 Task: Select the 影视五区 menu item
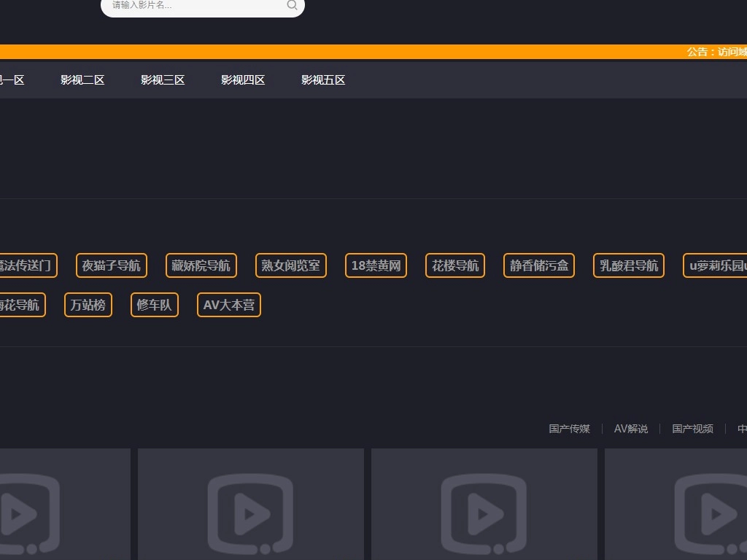pyautogui.click(x=323, y=80)
